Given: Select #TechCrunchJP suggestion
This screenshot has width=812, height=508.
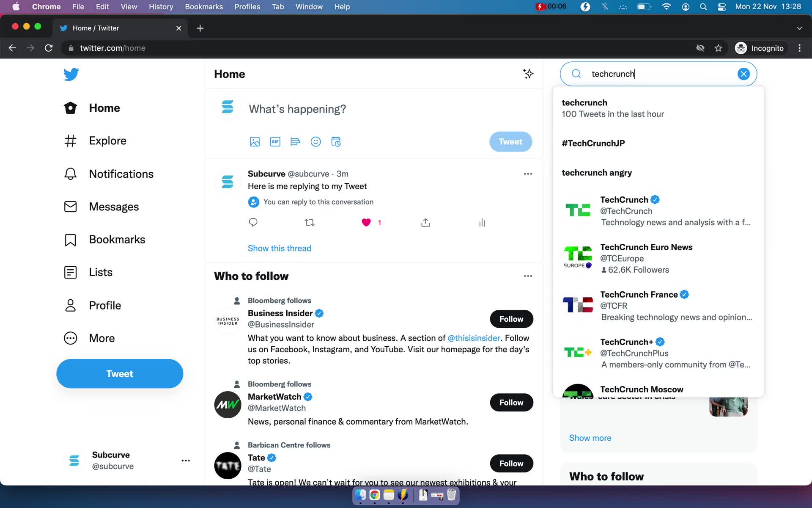Looking at the screenshot, I should (x=658, y=143).
